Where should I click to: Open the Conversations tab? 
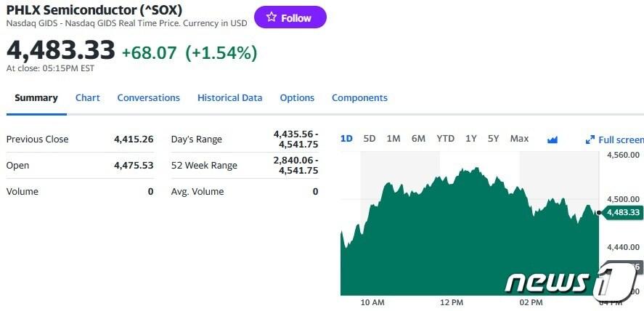point(148,98)
